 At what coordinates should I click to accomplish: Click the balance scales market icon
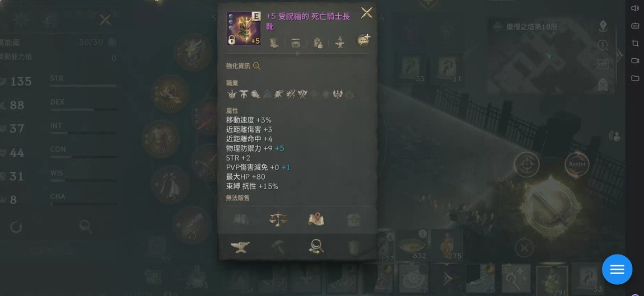click(278, 219)
